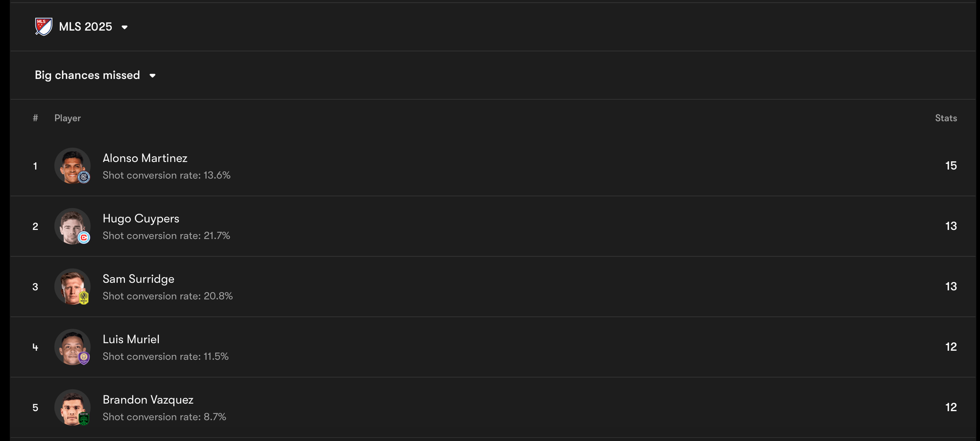Open Luis Muriel's player avatar

(72, 347)
